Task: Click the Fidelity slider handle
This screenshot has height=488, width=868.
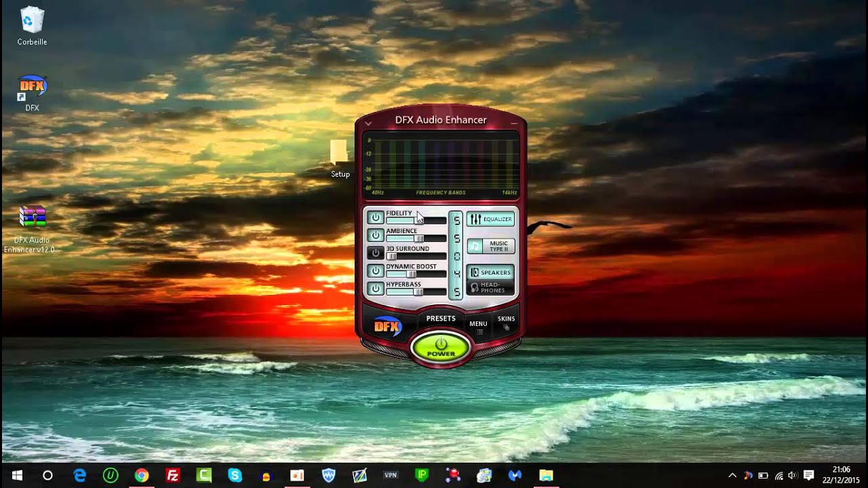Action: [419, 220]
